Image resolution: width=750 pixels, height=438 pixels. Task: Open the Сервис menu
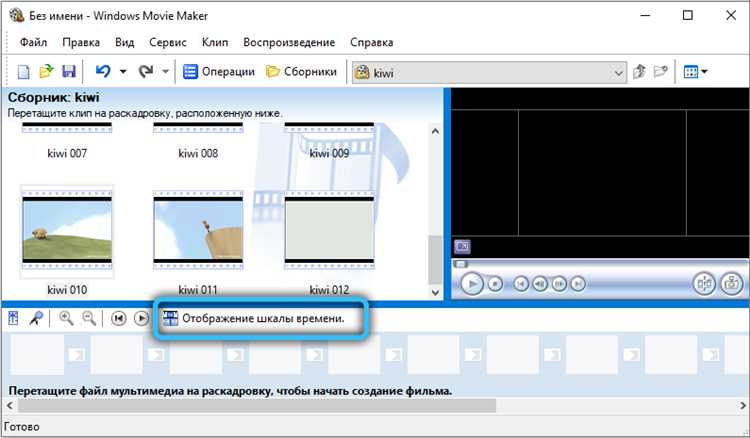(x=168, y=43)
